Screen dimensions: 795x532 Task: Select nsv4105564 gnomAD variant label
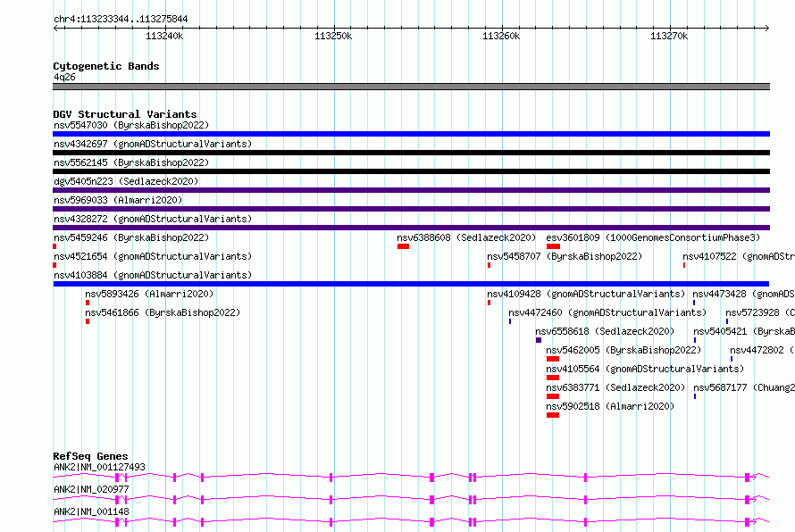coord(645,369)
